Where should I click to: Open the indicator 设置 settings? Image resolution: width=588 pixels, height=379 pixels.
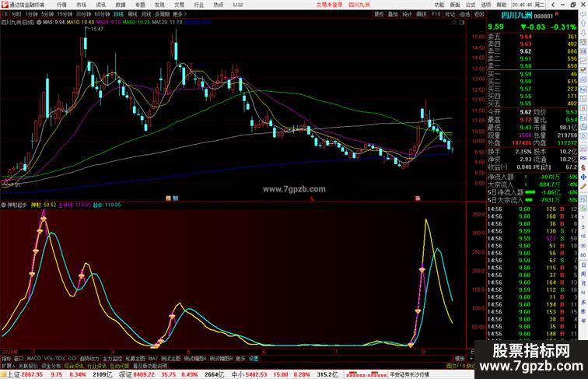254,359
